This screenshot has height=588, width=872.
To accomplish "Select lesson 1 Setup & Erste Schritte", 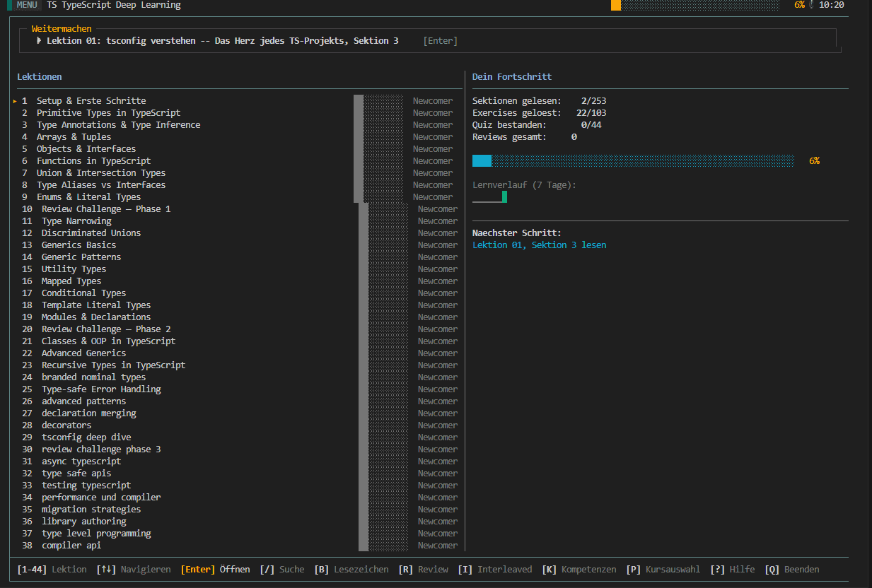I will click(237, 101).
